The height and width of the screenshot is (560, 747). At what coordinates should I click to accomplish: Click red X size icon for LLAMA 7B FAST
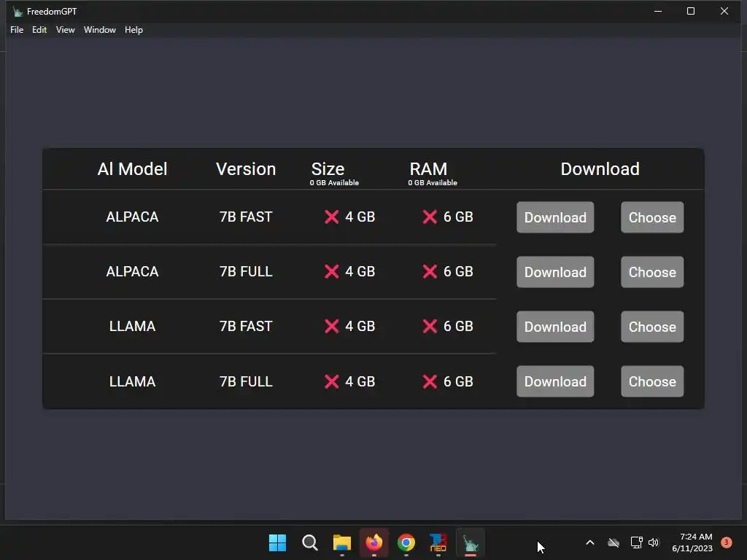point(332,326)
